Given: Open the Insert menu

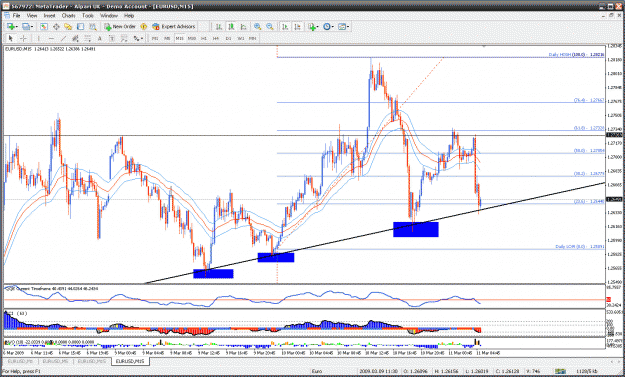Looking at the screenshot, I should (49, 16).
